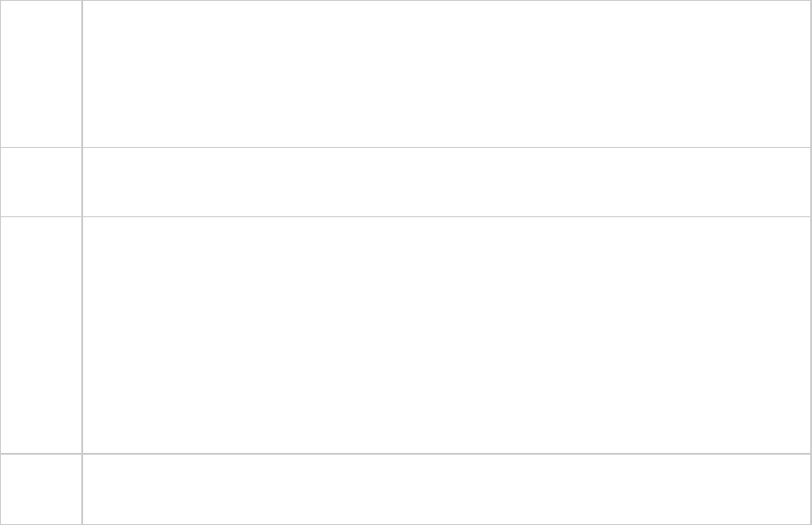Screen dimensions: 812x525
Task: Click the table's right border beside the tallest row
Action: 810,335
